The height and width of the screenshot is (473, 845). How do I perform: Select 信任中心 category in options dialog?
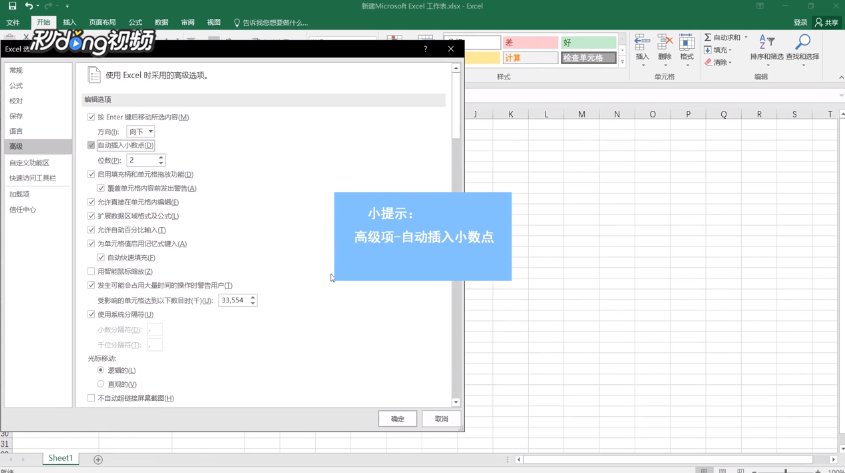tap(38, 210)
